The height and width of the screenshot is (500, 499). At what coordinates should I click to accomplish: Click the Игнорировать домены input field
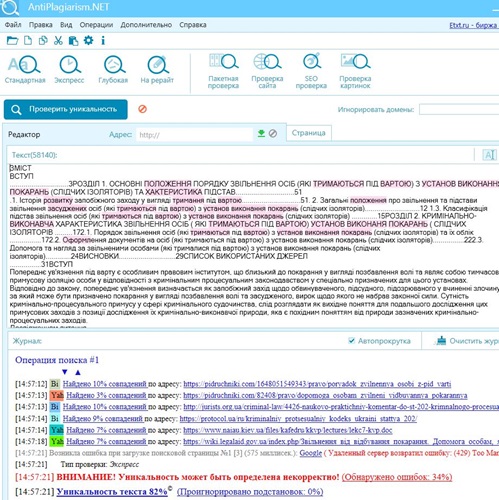tap(459, 109)
